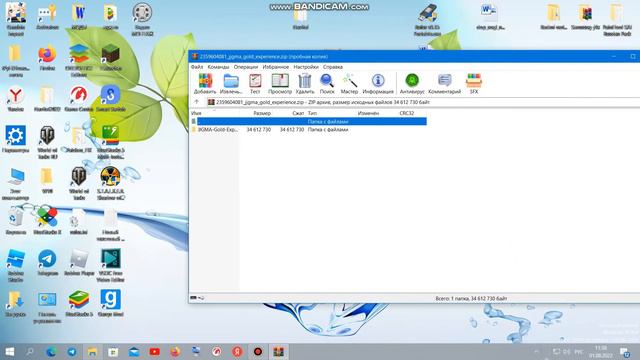Image resolution: width=640 pixels, height=360 pixels.
Task: Select the Firefox desktop shortcut
Action: point(47,59)
